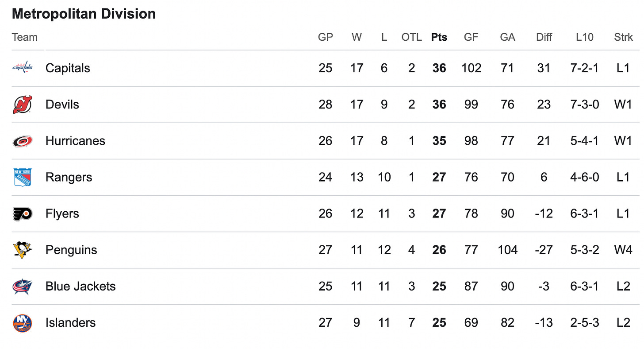This screenshot has width=644, height=349.
Task: Open the Blue Jackets team link
Action: tap(80, 286)
